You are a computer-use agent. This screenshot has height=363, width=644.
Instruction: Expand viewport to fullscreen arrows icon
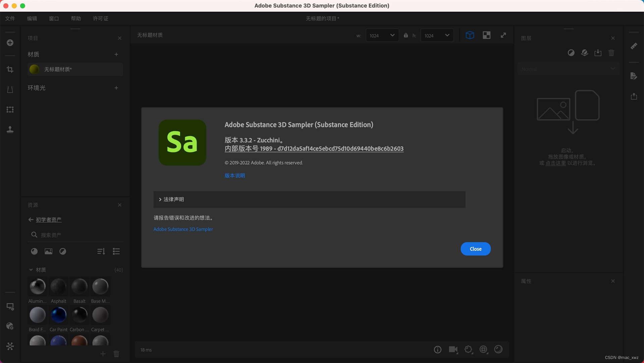(x=503, y=35)
